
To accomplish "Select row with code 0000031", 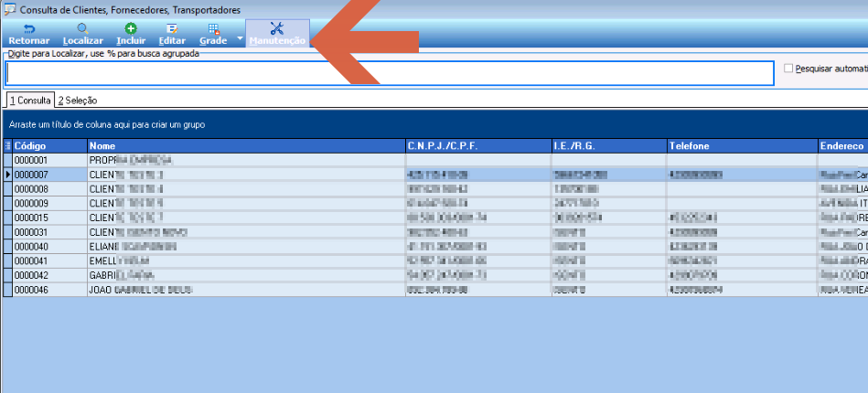I will pyautogui.click(x=435, y=232).
